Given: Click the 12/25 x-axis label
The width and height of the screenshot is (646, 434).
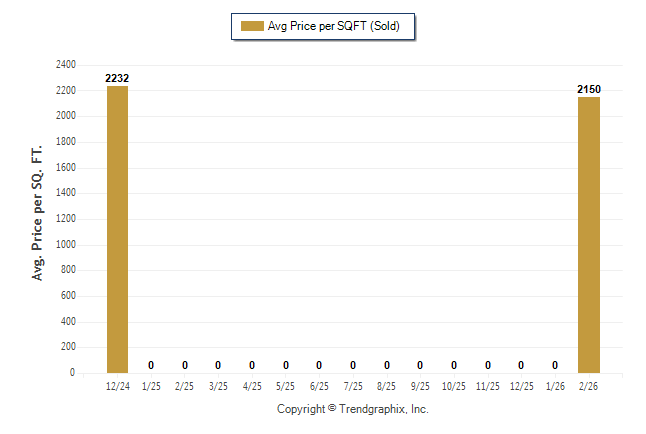Looking at the screenshot, I should point(521,385).
